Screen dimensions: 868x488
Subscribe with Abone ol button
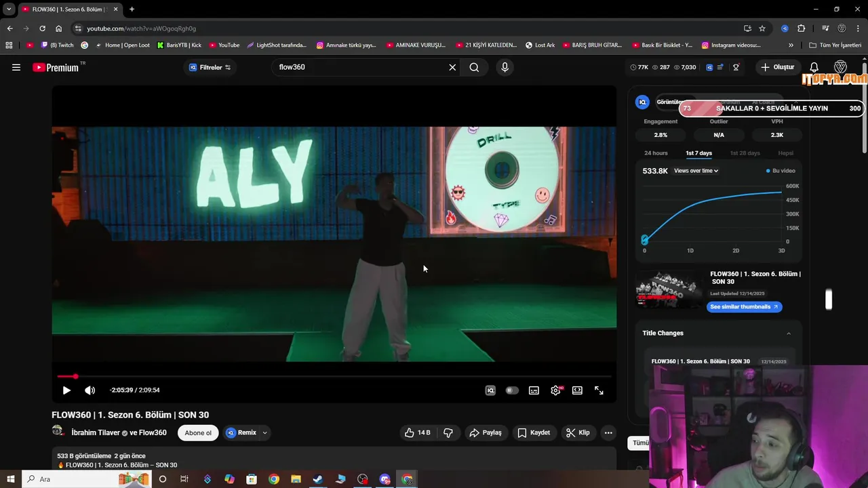point(198,432)
